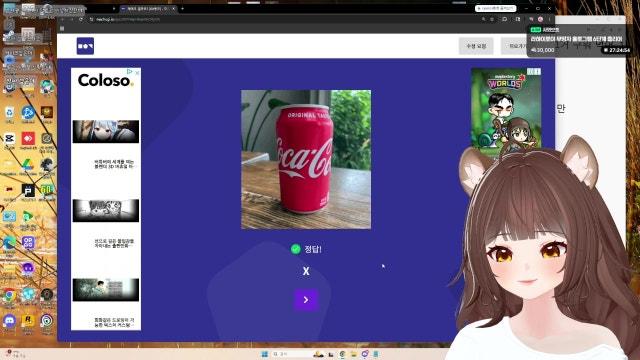The width and height of the screenshot is (640, 360).
Task: Open the blue site logo homepage
Action: tap(85, 46)
